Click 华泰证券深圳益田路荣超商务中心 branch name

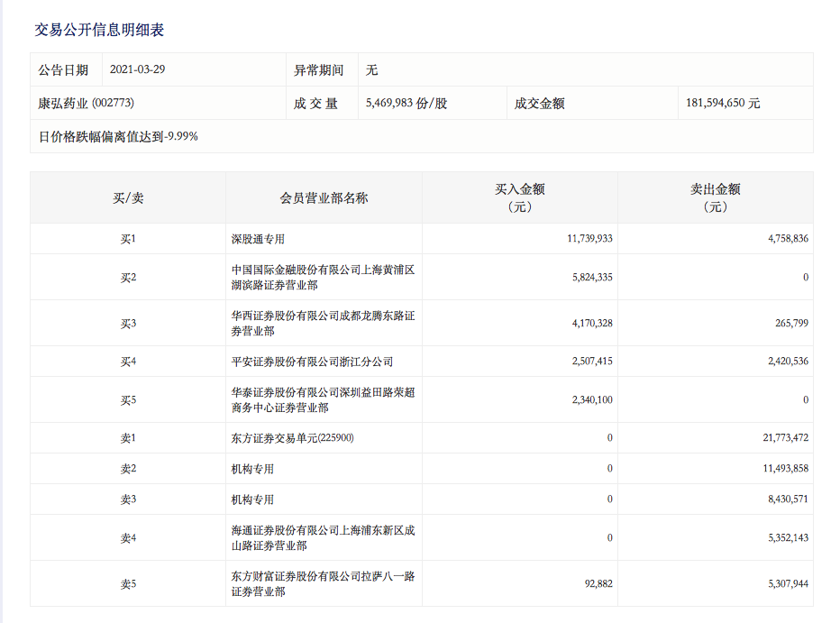point(323,400)
